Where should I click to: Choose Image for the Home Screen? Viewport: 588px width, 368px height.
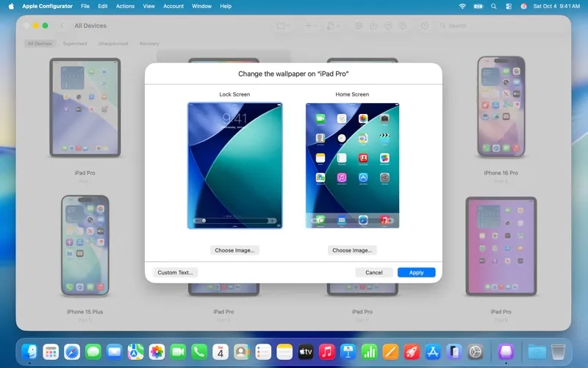[x=352, y=250]
